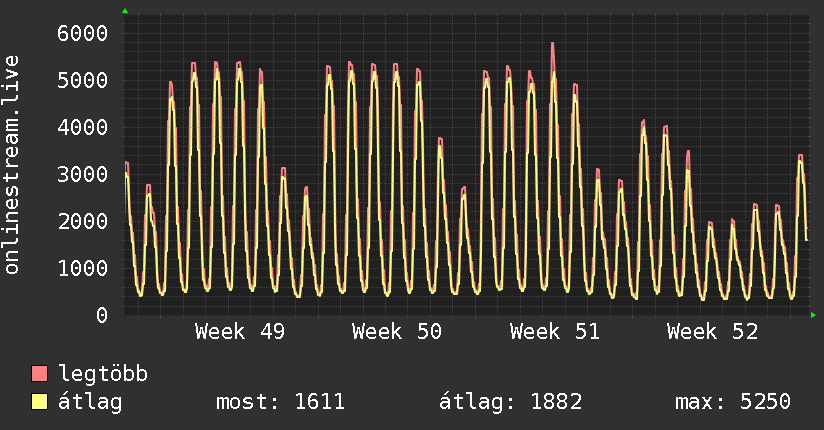Pick the Week 51 axis label
This screenshot has width=824, height=430.
coord(554,332)
